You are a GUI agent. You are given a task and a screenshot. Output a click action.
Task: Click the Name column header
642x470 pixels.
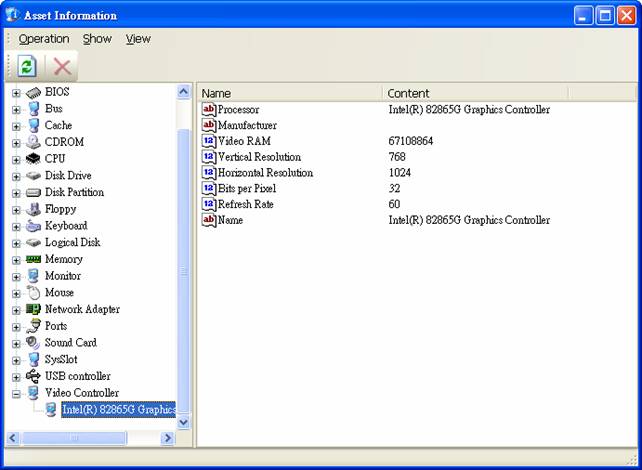[x=290, y=93]
